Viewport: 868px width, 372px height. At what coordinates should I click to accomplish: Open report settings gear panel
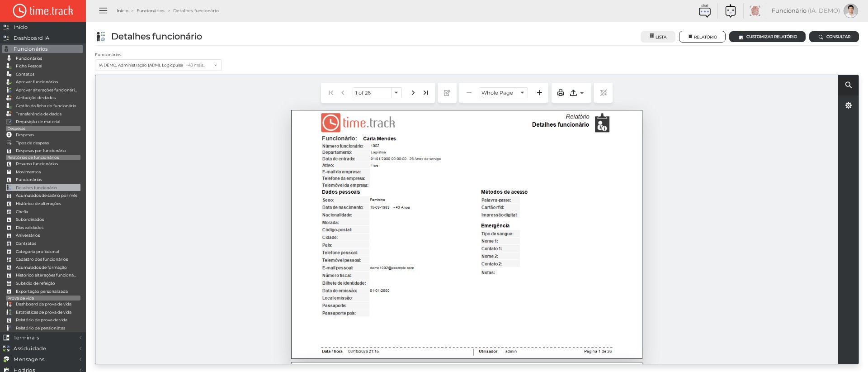pos(849,105)
